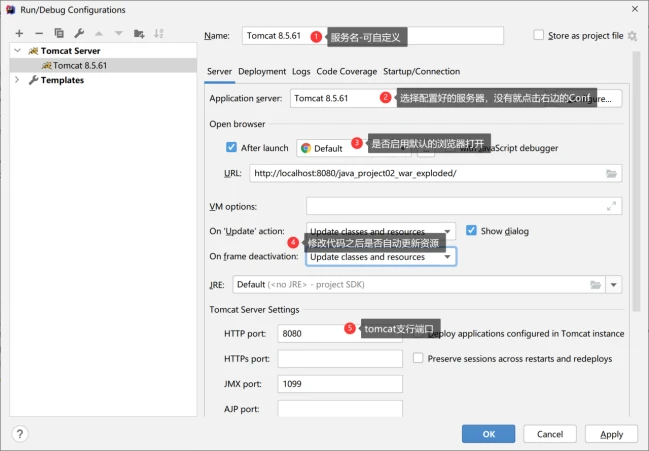The width and height of the screenshot is (649, 451).
Task: Move configuration up arrow
Action: (99, 34)
